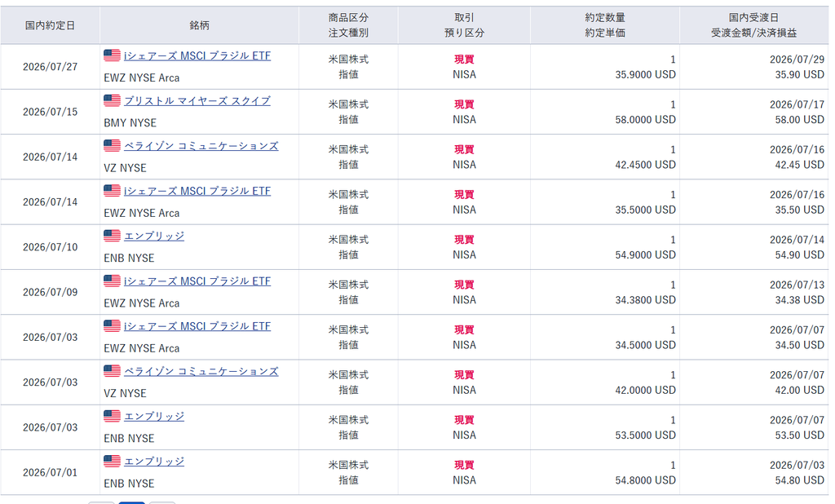Click 米国株式 text in the 2026/07/10 row
The width and height of the screenshot is (835, 504).
click(x=348, y=240)
